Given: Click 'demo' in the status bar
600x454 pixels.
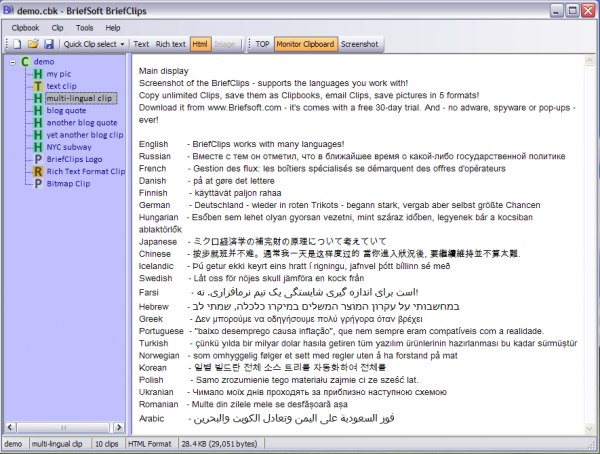Looking at the screenshot, I should tap(13, 444).
